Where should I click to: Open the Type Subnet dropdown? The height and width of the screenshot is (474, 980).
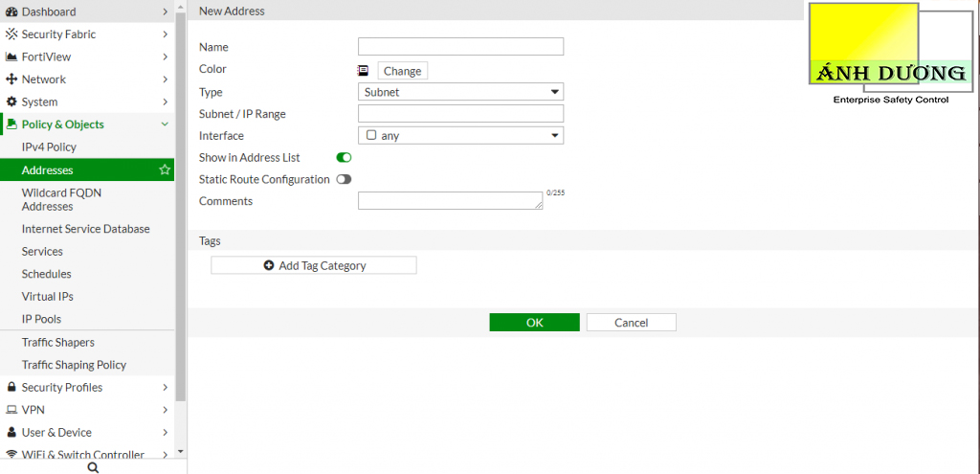pos(460,92)
